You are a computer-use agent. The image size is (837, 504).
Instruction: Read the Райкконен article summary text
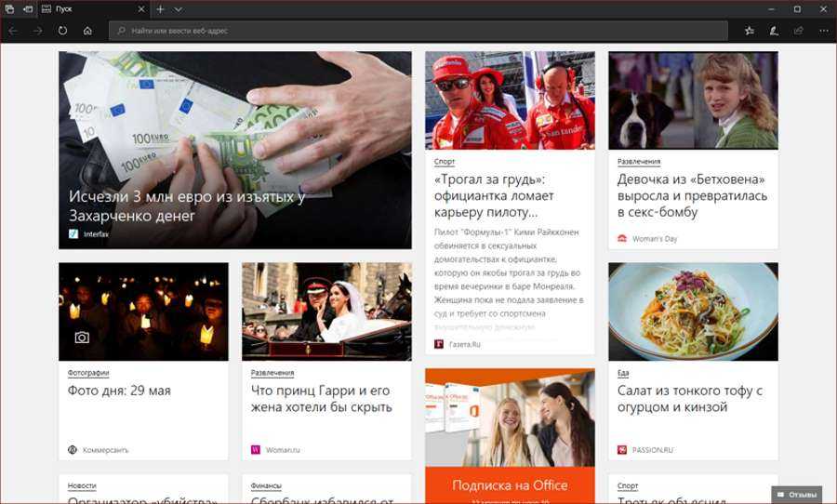[509, 280]
